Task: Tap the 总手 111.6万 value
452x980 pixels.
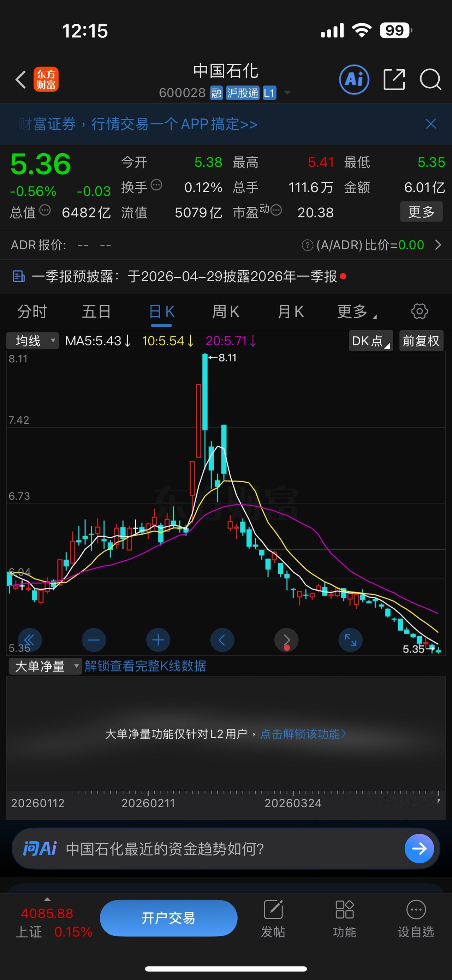Action: [311, 187]
